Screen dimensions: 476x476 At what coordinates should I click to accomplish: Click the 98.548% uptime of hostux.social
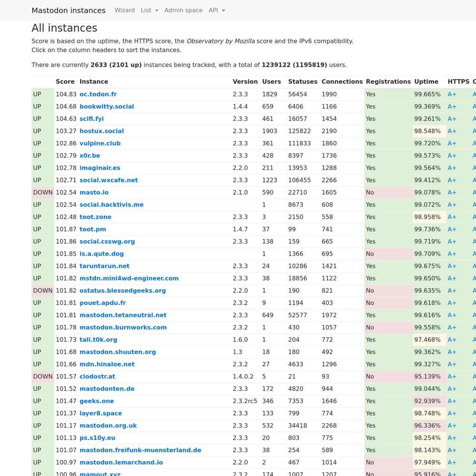427,131
